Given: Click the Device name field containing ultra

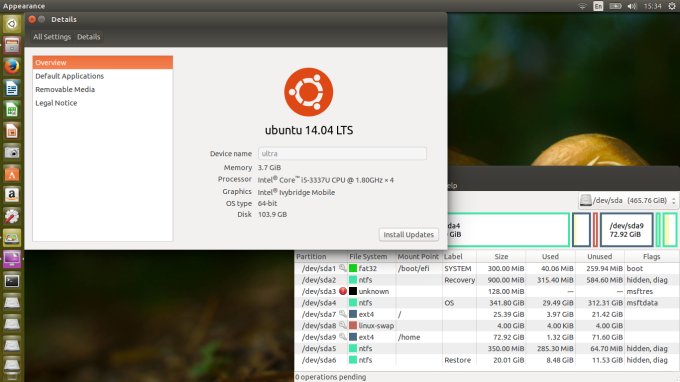Looking at the screenshot, I should click(x=342, y=153).
